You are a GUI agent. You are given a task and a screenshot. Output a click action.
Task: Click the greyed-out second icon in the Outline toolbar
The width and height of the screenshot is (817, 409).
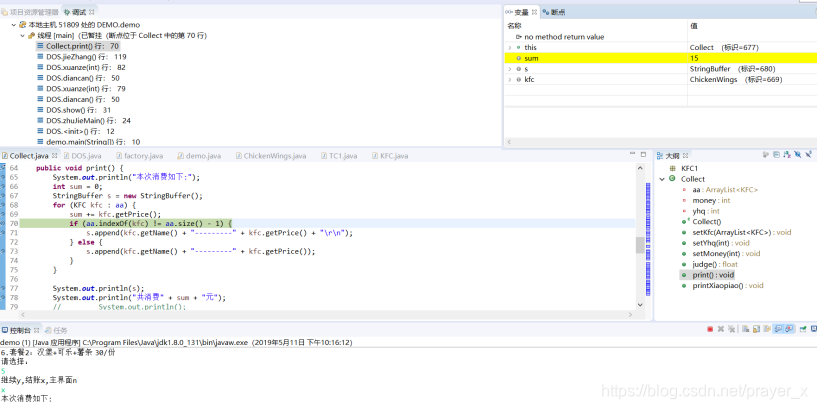point(776,155)
